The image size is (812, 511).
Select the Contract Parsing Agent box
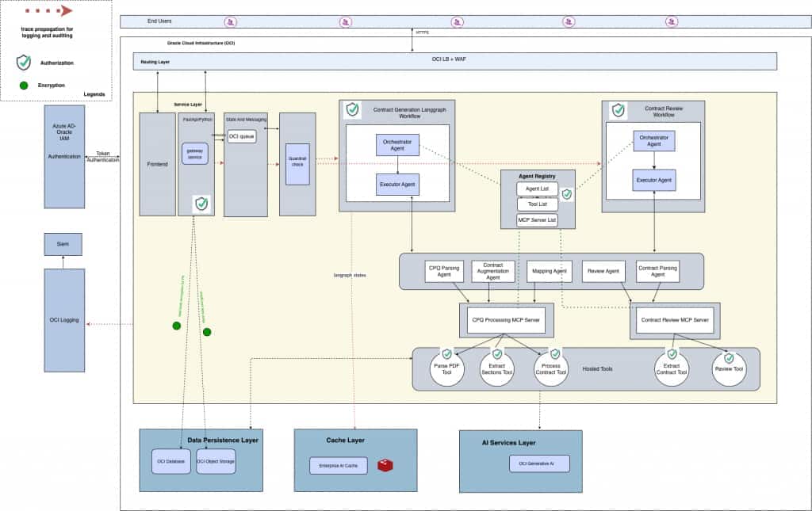pyautogui.click(x=657, y=271)
